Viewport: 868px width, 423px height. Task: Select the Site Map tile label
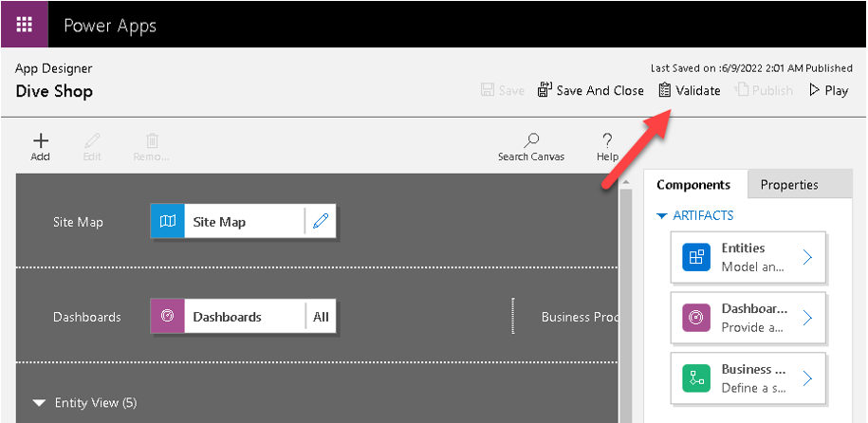click(219, 222)
